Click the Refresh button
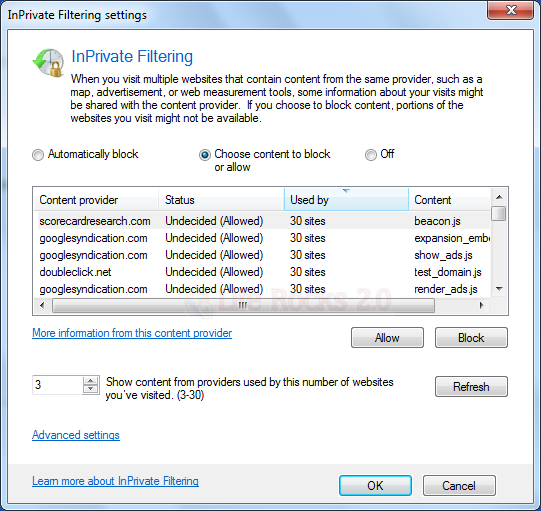 tap(471, 386)
